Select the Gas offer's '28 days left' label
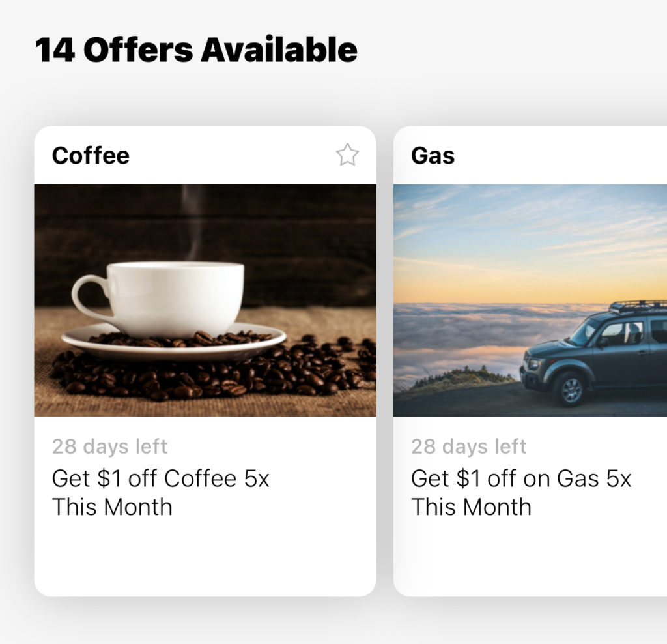Screen dimensions: 667x644 [x=468, y=446]
